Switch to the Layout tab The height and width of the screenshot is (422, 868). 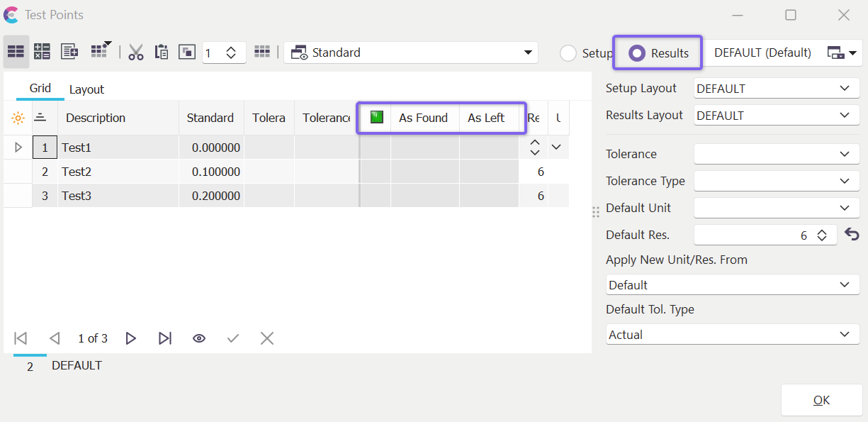pyautogui.click(x=86, y=89)
